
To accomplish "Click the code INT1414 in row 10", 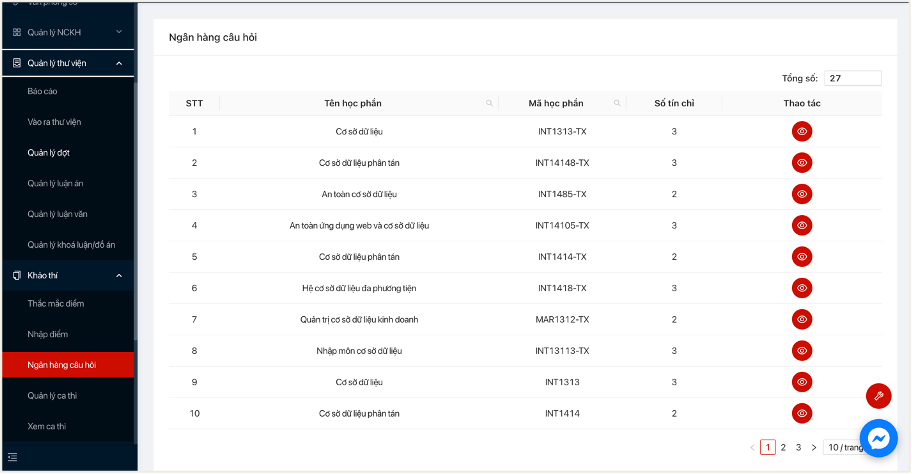I will pyautogui.click(x=562, y=414).
